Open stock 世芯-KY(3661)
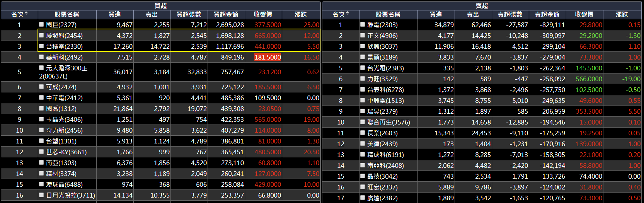 (66, 152)
